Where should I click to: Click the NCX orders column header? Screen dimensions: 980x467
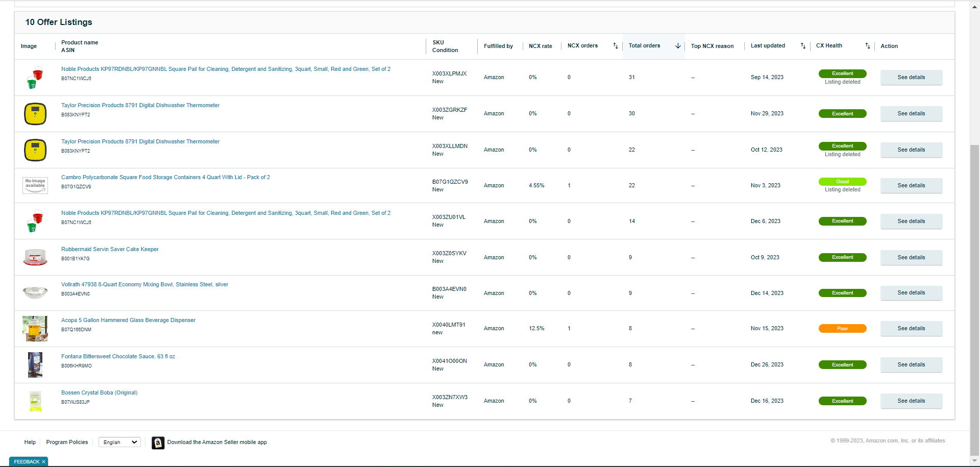click(x=582, y=46)
